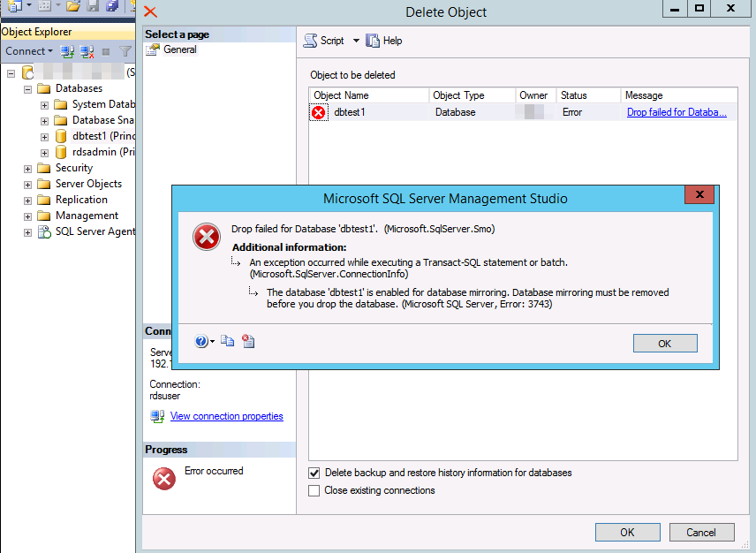Select the Replication folder in Object Explorer

tap(81, 200)
